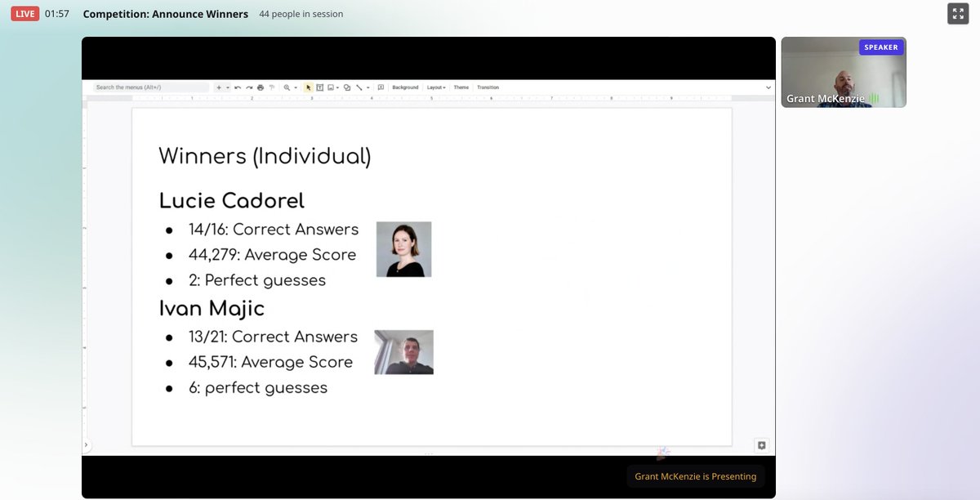Click the Lucie Cadorel photo

[403, 249]
